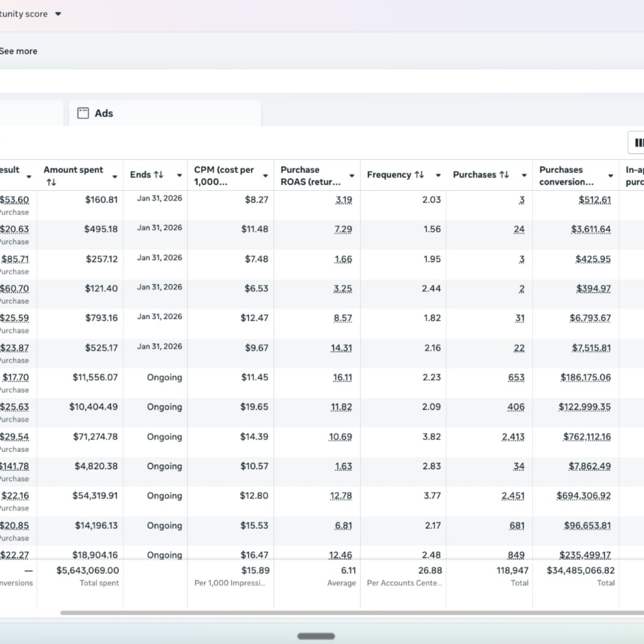Click the 2,451 purchases value
The width and height of the screenshot is (644, 644).
pos(513,496)
